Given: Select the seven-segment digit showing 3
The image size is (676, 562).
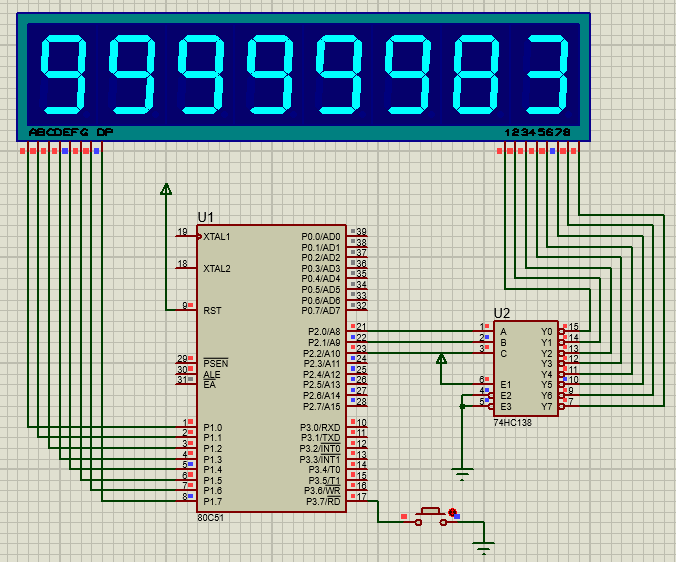Looking at the screenshot, I should [x=546, y=75].
